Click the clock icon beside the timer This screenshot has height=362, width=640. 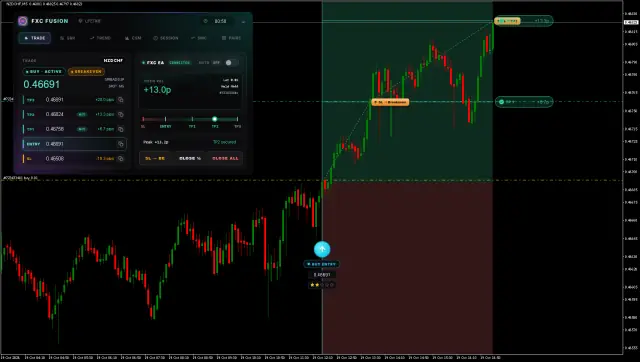[205, 21]
